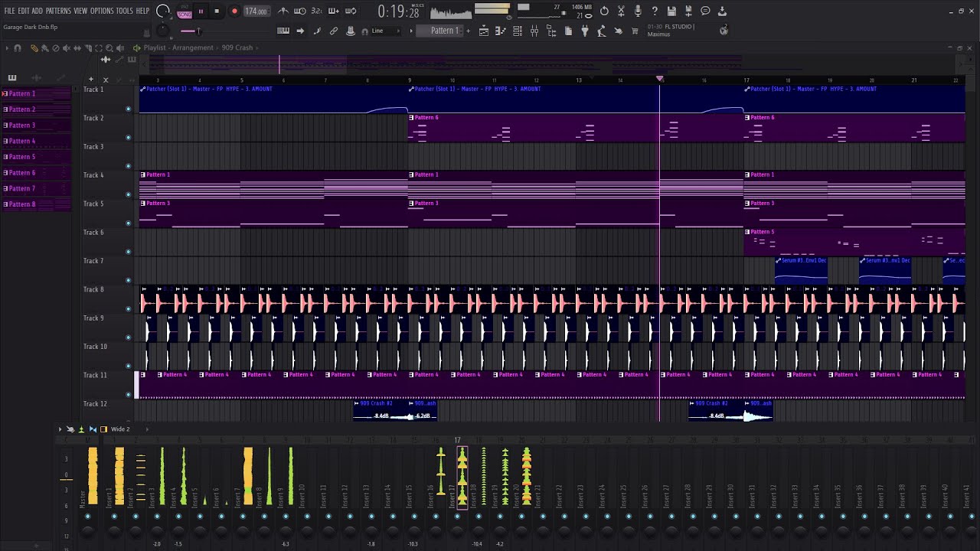Open the ADD menu
Image resolution: width=980 pixels, height=551 pixels.
pyautogui.click(x=37, y=11)
